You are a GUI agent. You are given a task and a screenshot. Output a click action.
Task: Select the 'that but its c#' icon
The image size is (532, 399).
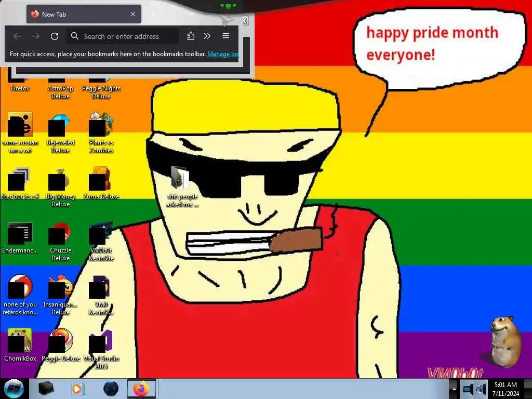pos(20,183)
